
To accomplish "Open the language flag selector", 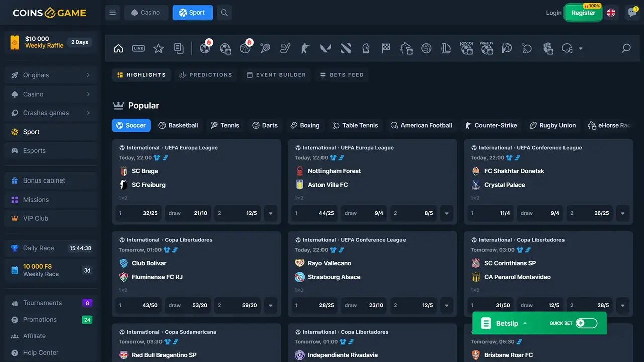I will pyautogui.click(x=611, y=13).
